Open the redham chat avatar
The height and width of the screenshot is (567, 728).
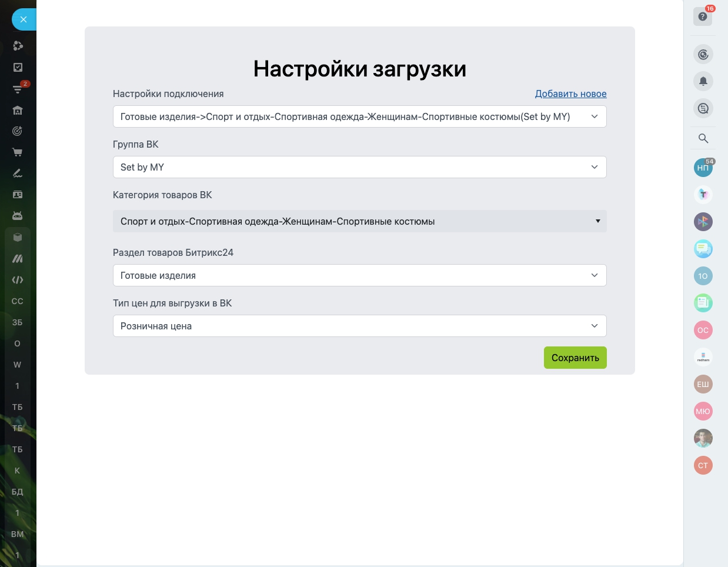[x=703, y=357]
